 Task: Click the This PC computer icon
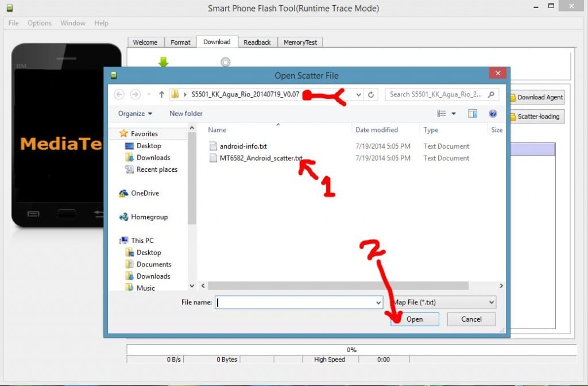[123, 241]
